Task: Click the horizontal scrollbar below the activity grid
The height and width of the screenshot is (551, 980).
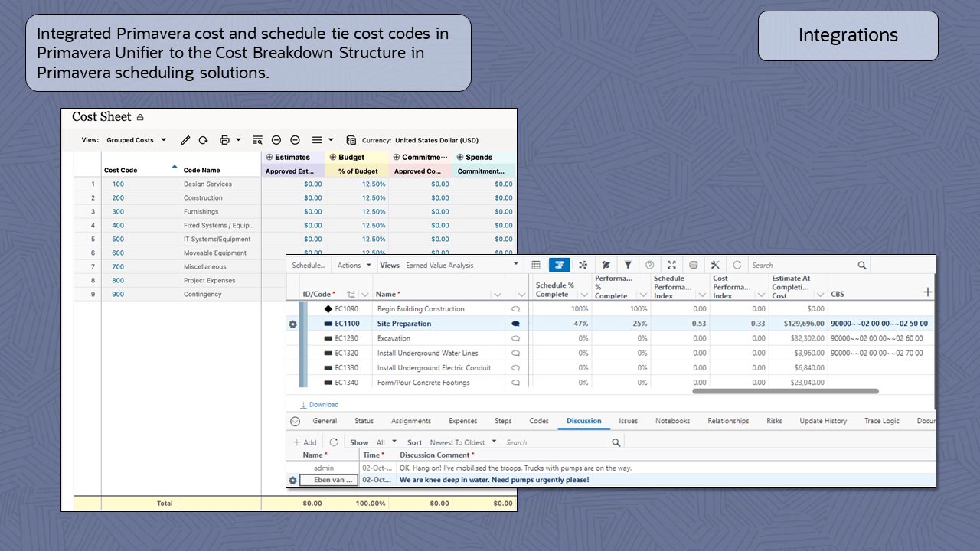Action: point(785,391)
